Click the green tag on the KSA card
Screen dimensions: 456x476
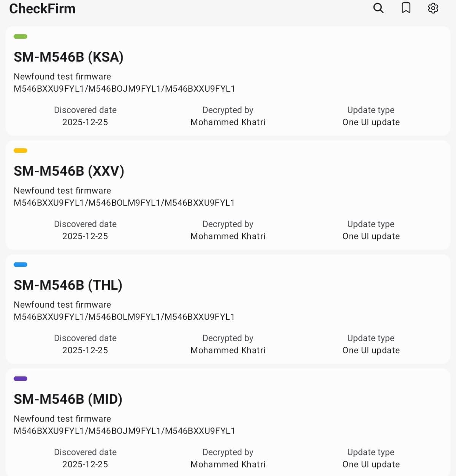click(x=21, y=36)
